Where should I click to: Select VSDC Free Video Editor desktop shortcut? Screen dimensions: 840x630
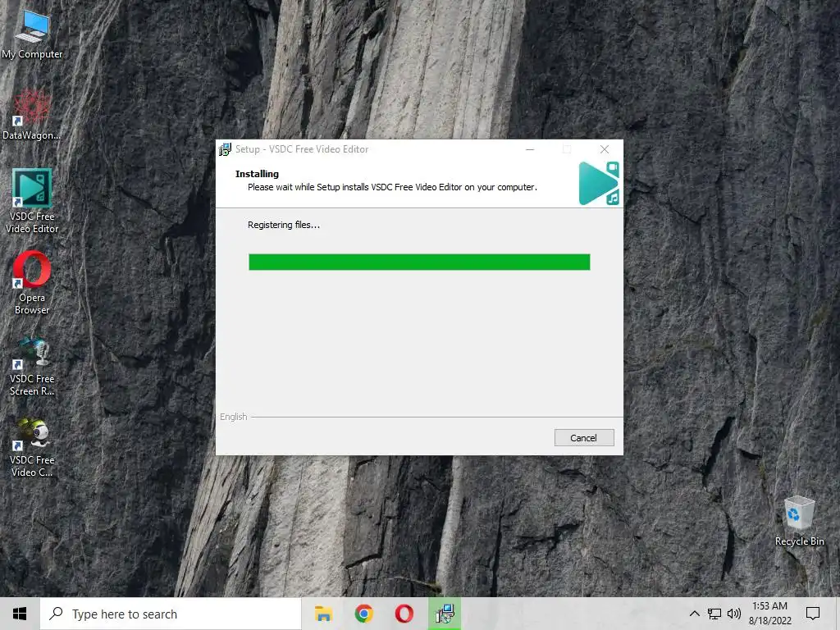(32, 202)
